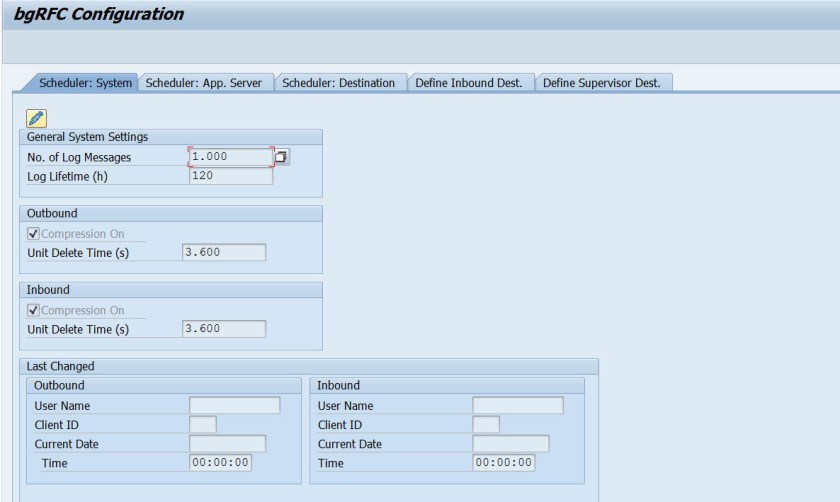Focus the No. of Log Messages field
Viewport: 840px width, 502px height.
231,157
